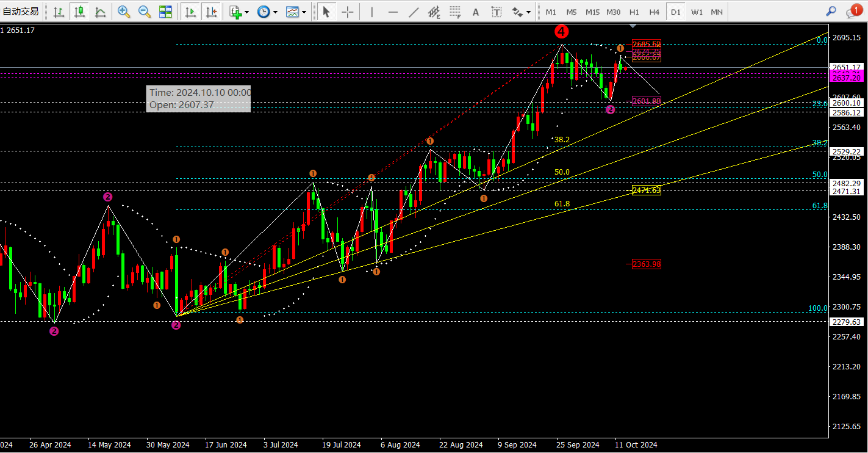Select the candlestick chart mode icon
Viewport: 868px width, 453px height.
79,12
